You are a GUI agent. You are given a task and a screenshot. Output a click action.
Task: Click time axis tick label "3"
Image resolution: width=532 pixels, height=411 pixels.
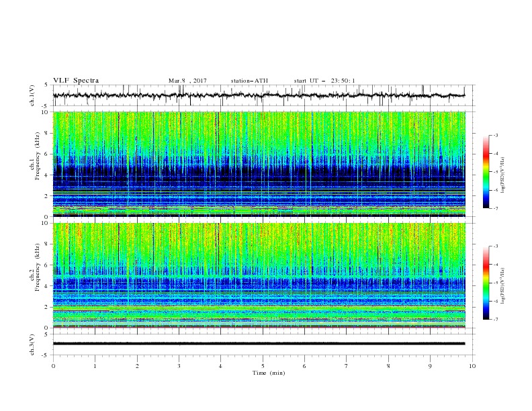(179, 366)
